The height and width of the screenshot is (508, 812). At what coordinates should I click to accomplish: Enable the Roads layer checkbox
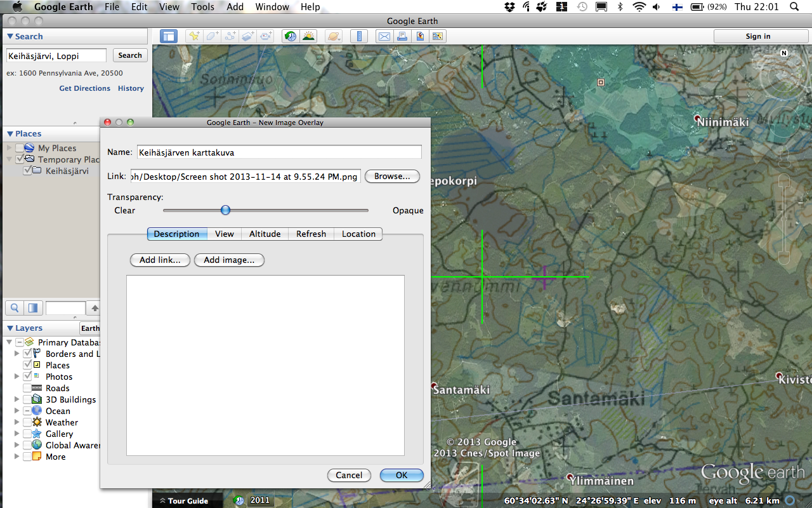click(x=27, y=388)
